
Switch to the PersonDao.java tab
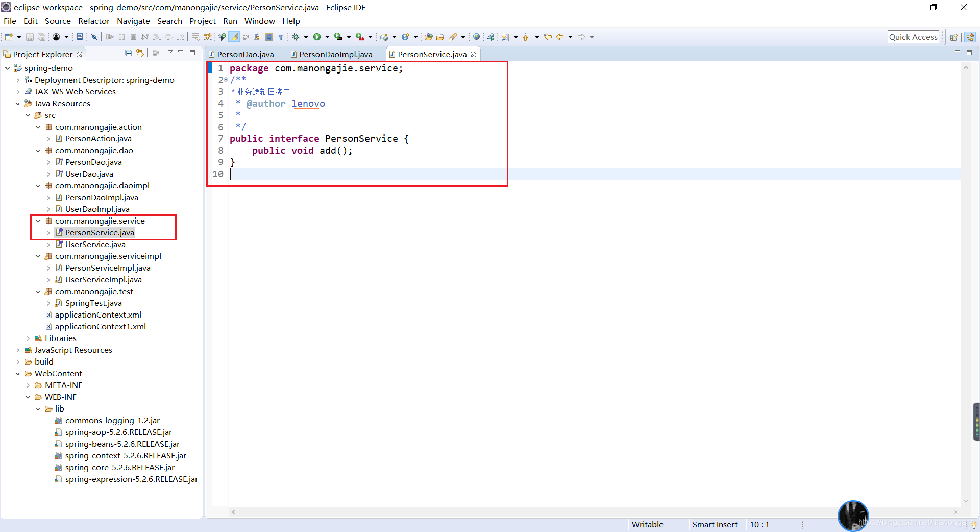(241, 54)
